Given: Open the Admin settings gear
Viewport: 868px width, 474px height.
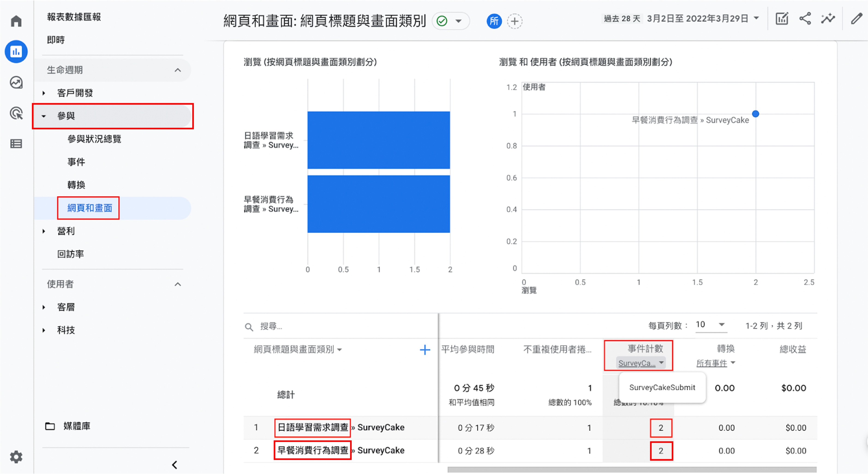Looking at the screenshot, I should pos(16,457).
